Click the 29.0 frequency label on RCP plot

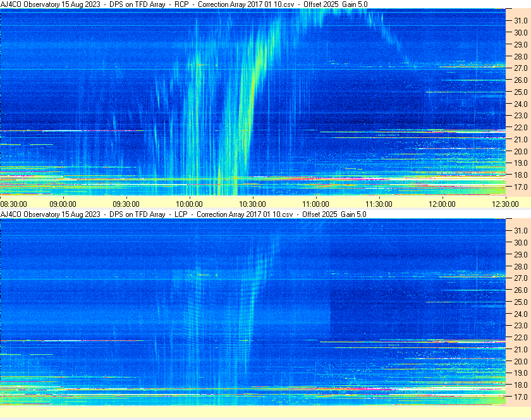521,45
